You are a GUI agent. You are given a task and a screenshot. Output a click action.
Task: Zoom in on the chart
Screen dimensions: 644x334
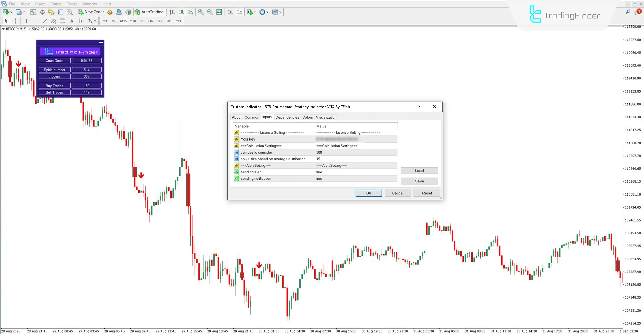click(201, 12)
